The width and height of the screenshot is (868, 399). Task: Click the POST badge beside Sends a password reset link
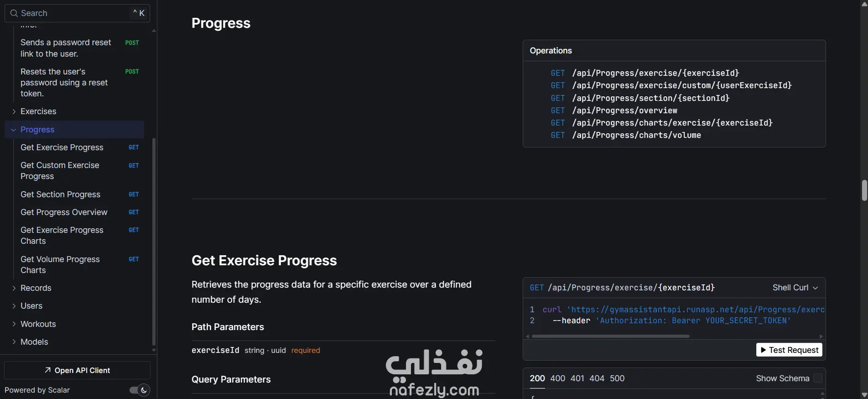pyautogui.click(x=132, y=43)
